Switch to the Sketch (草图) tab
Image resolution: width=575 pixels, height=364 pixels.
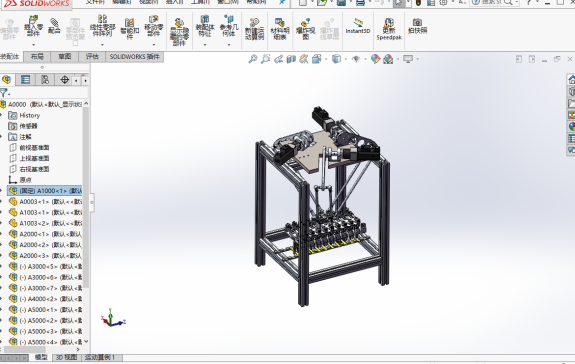coord(65,56)
